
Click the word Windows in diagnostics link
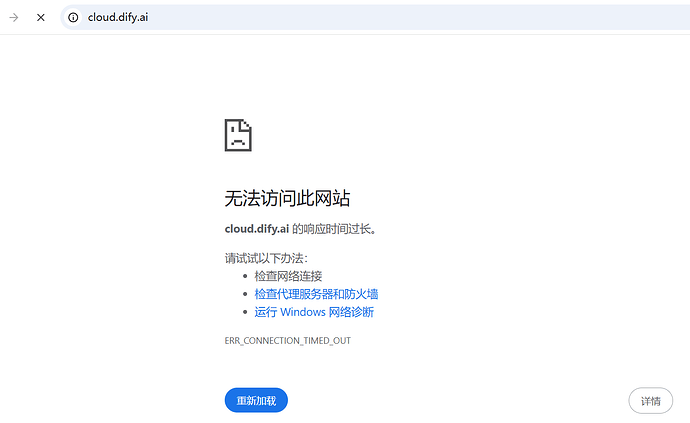pyautogui.click(x=303, y=312)
